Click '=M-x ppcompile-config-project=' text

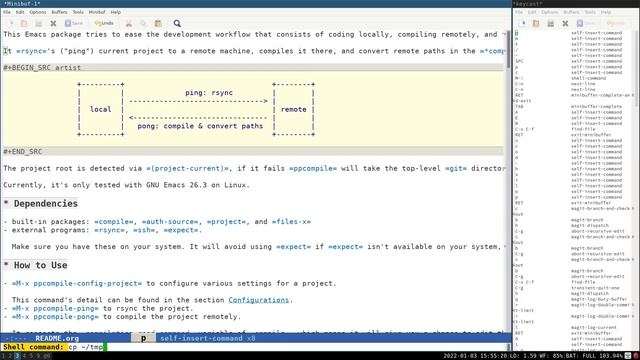[x=77, y=283]
